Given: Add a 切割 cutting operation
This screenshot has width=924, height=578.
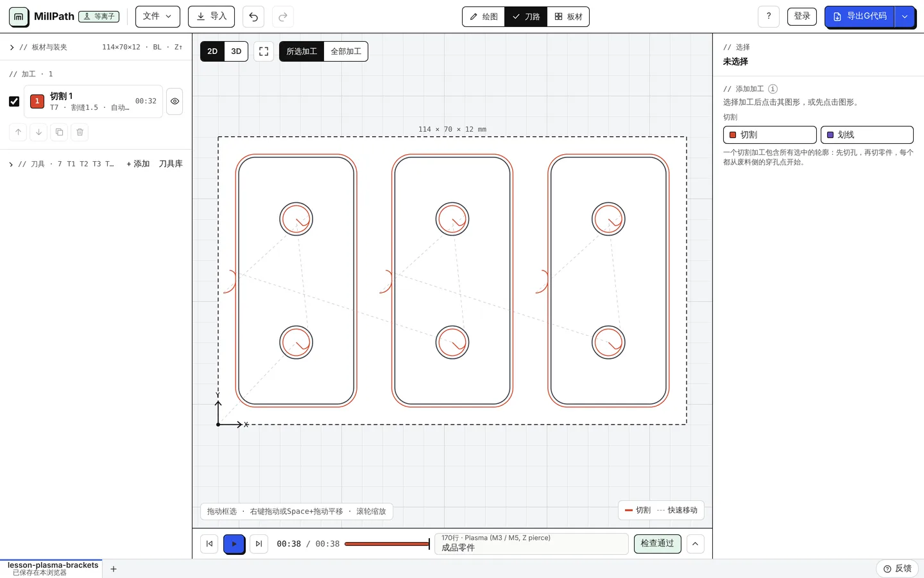Looking at the screenshot, I should pos(770,135).
